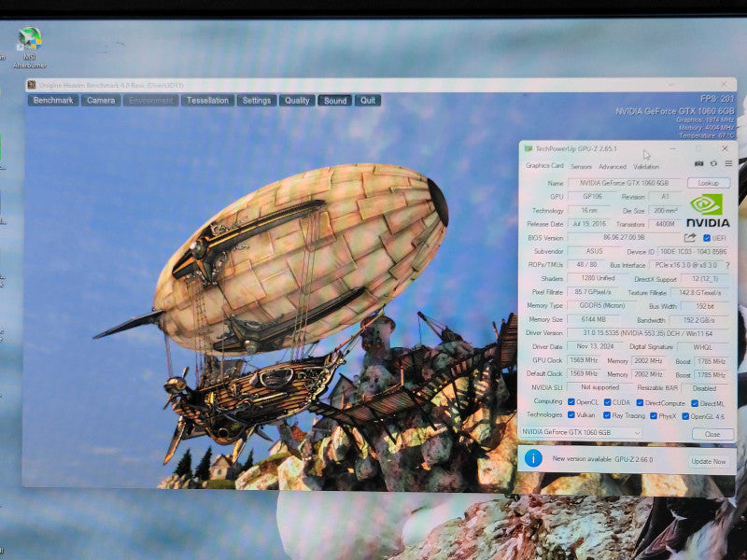Open MSI Afterburner desktop icon
Screen dimensions: 747x560
point(30,48)
